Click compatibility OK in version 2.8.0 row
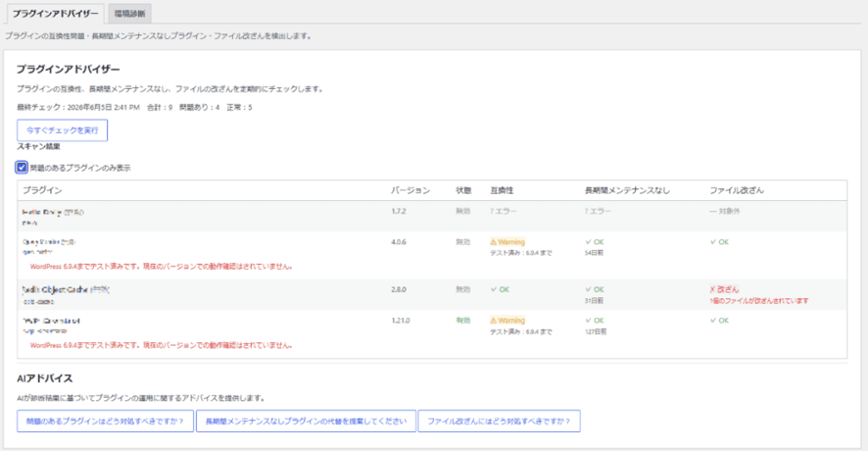Image resolution: width=868 pixels, height=451 pixels. pos(501,289)
